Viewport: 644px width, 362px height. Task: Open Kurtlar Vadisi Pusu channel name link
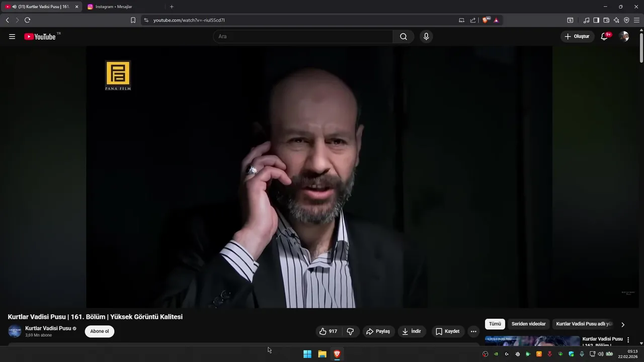click(48, 328)
